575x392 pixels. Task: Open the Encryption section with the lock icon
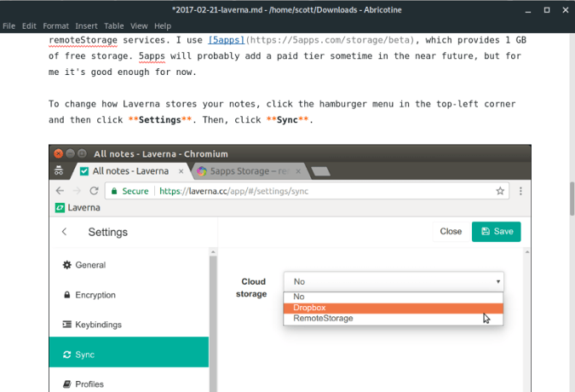[x=67, y=295]
